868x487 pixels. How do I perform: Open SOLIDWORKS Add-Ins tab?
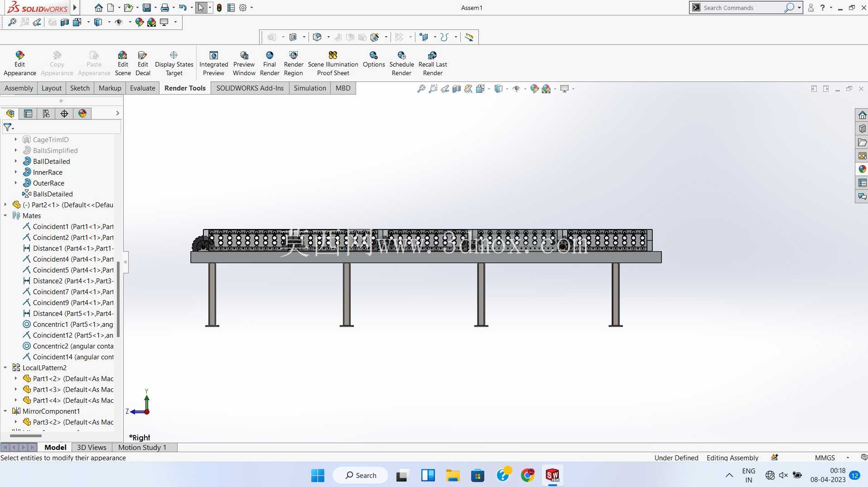click(250, 88)
